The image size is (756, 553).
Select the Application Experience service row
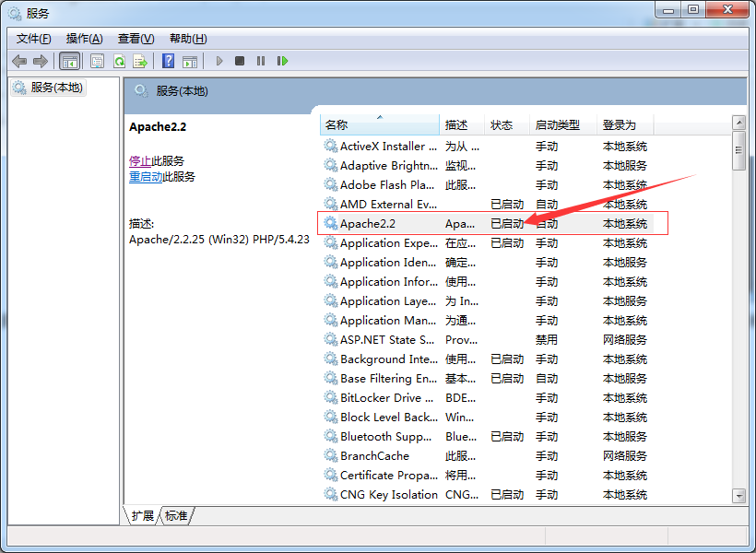[488, 243]
